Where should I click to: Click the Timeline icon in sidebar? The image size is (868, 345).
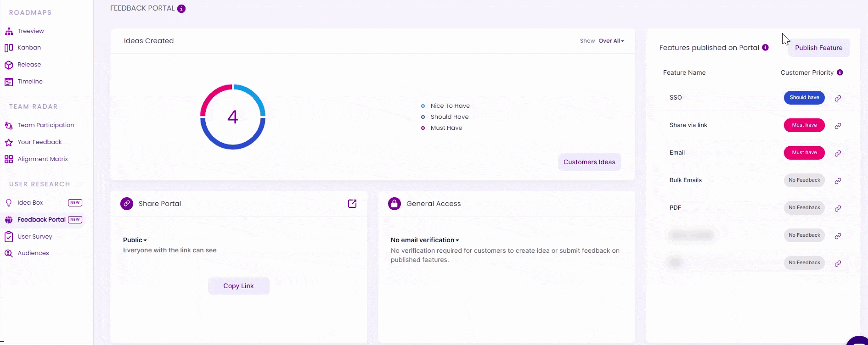(x=9, y=82)
